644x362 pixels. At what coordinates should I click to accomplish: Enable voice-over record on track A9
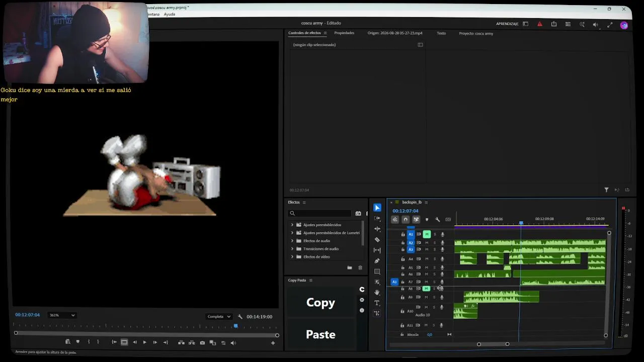pos(442,297)
